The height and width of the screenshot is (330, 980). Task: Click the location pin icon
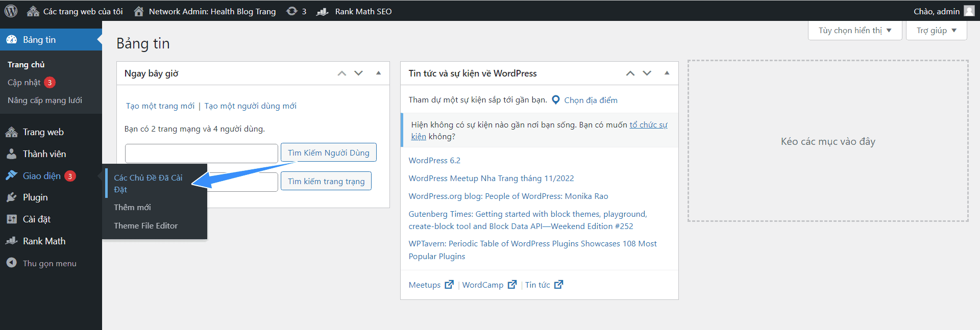coord(556,100)
